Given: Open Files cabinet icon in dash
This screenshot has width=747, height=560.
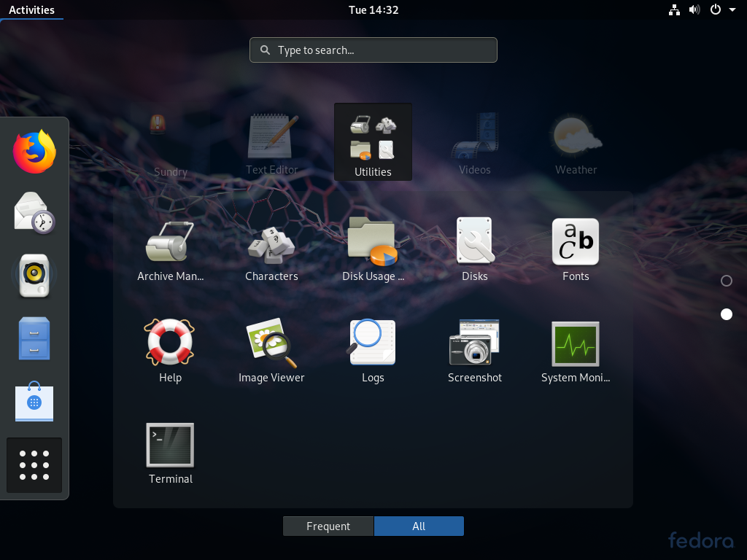Looking at the screenshot, I should (x=34, y=338).
